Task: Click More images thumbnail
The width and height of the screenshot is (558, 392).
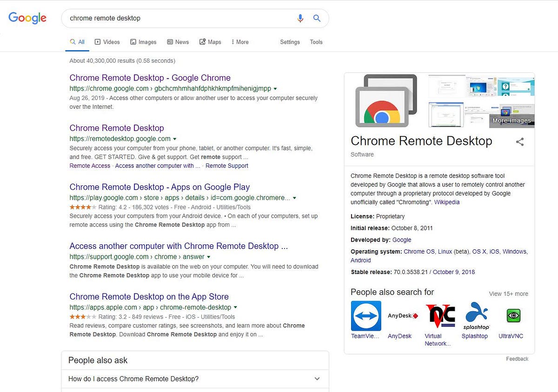Action: click(x=511, y=116)
